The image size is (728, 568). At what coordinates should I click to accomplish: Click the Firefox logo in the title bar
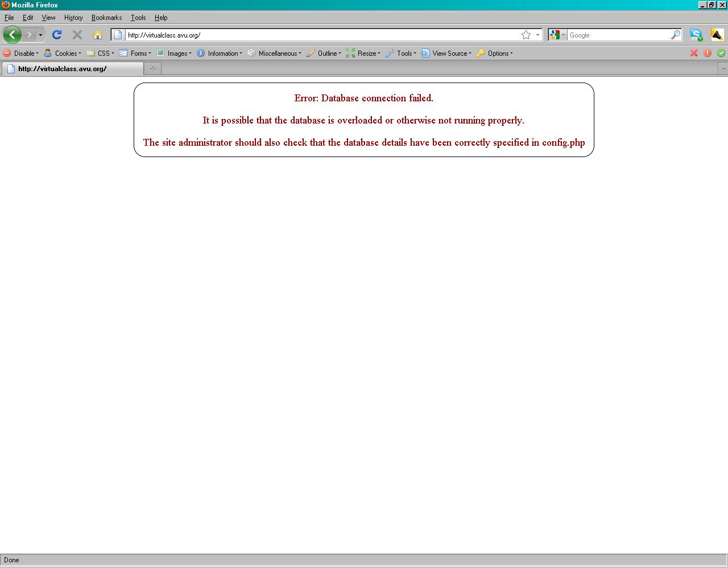(6, 5)
